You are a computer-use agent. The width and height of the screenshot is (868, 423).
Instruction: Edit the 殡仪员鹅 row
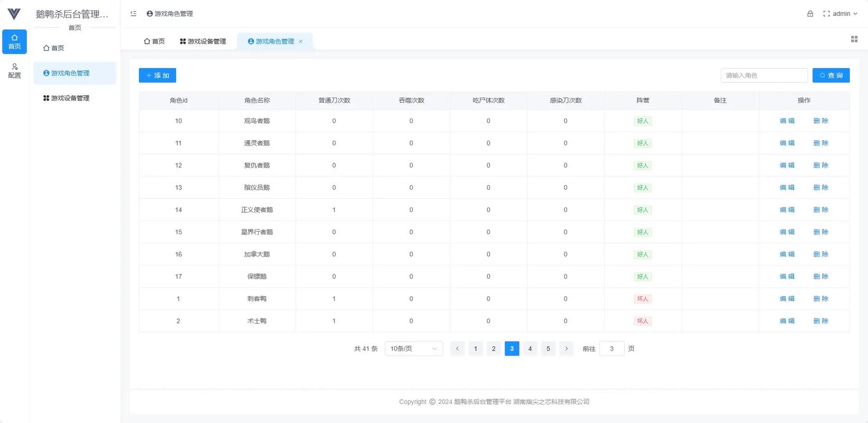[787, 188]
